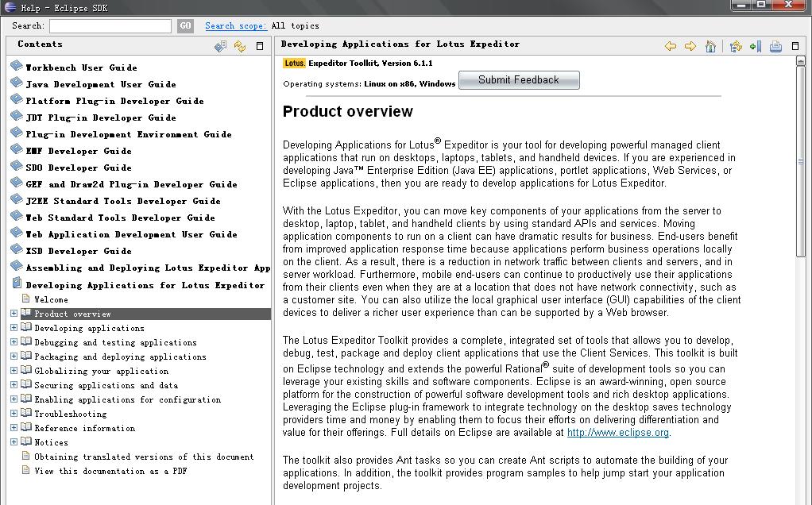Expand Globalizing your application node
The height and width of the screenshot is (505, 812).
[x=14, y=371]
